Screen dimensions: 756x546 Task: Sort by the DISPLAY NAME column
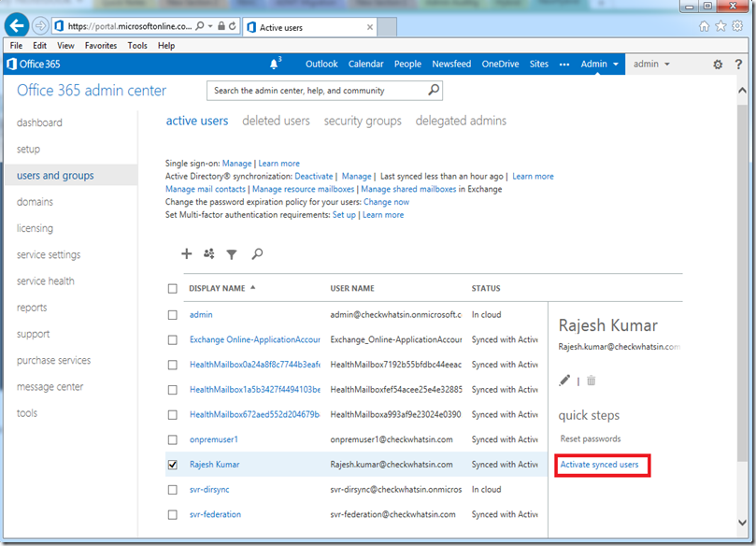(x=221, y=288)
